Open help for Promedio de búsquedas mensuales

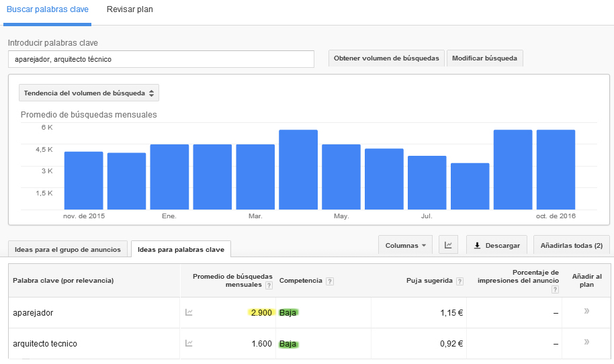pyautogui.click(x=269, y=285)
